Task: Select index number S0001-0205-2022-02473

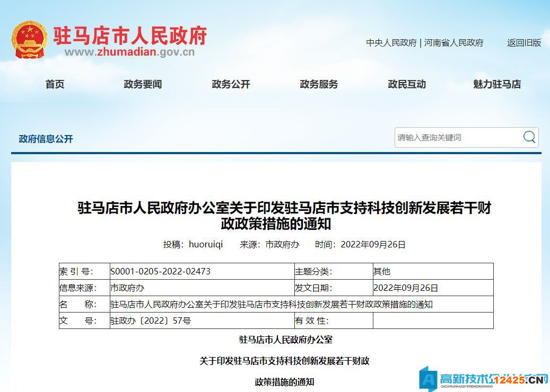Action: click(160, 271)
